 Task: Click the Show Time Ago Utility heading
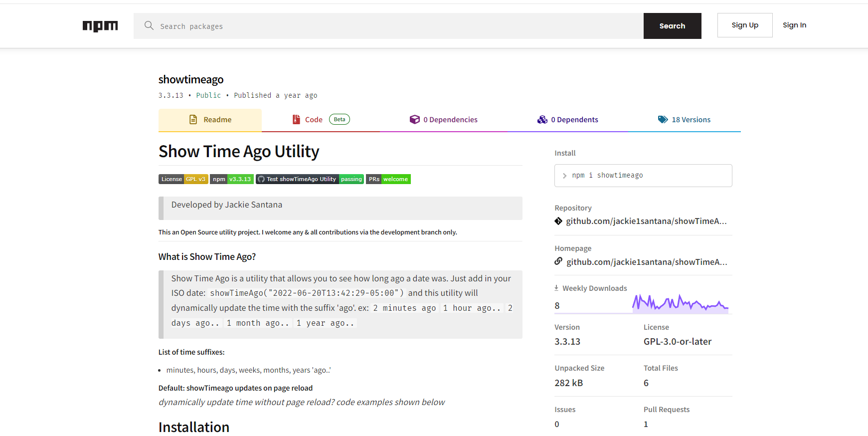point(239,151)
